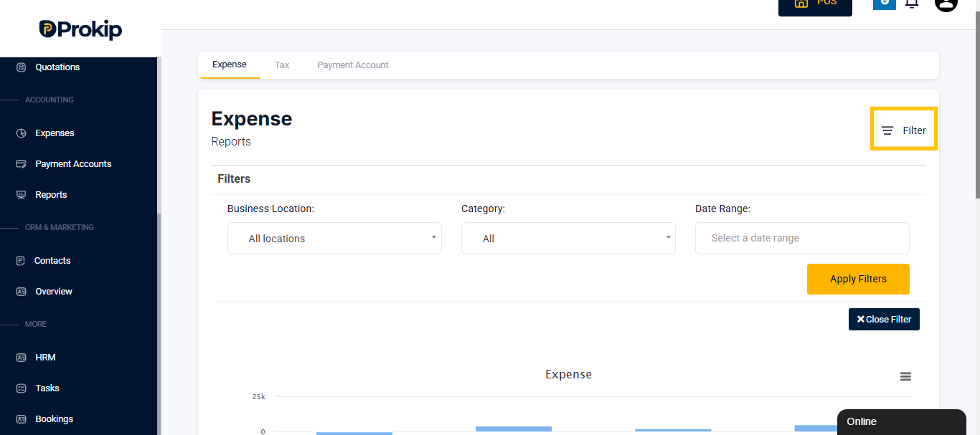Click the Contacts sidebar icon
Viewport: 980px width, 435px height.
tap(21, 261)
